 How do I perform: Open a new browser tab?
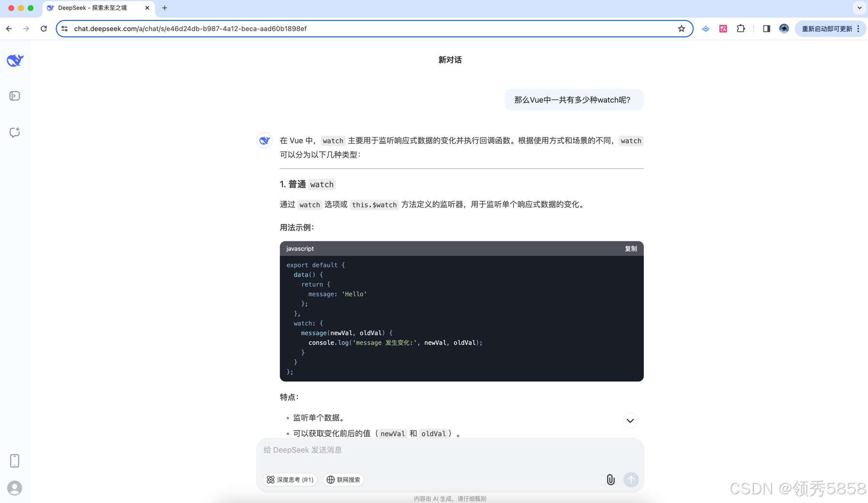165,8
